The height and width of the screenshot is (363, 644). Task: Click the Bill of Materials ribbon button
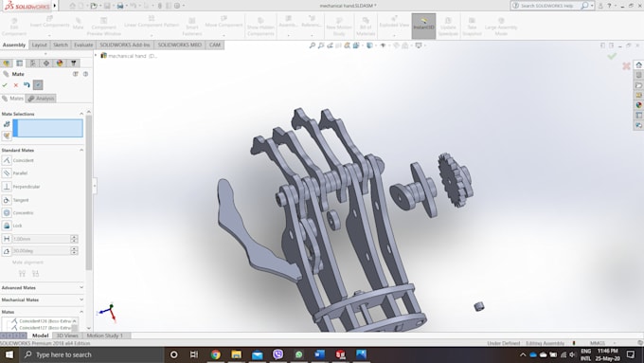[x=366, y=27]
